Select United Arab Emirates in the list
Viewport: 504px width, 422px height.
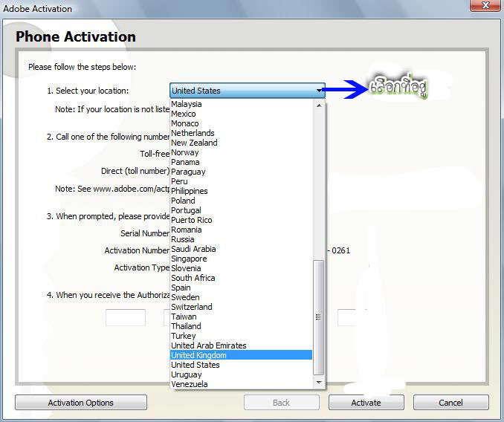[x=242, y=345]
